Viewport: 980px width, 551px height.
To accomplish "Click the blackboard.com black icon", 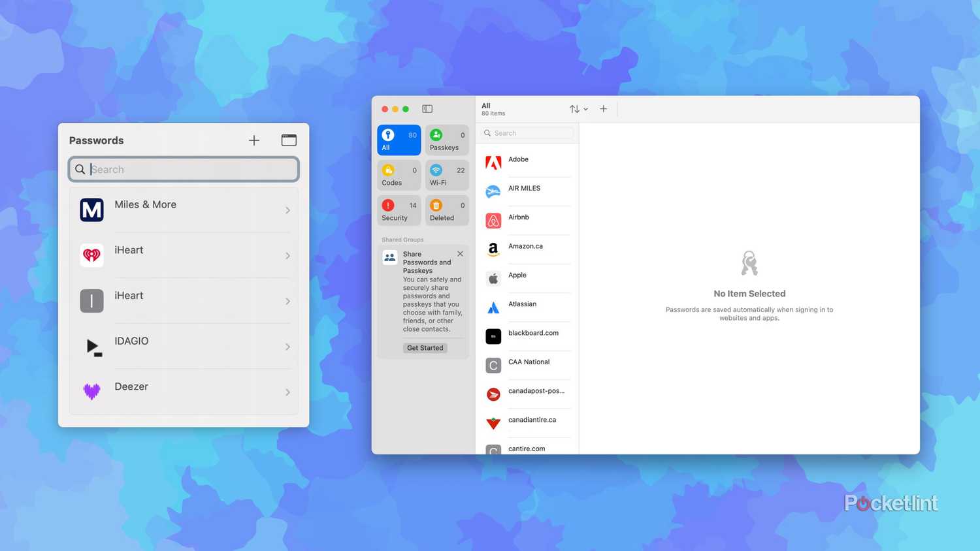I will (x=493, y=336).
